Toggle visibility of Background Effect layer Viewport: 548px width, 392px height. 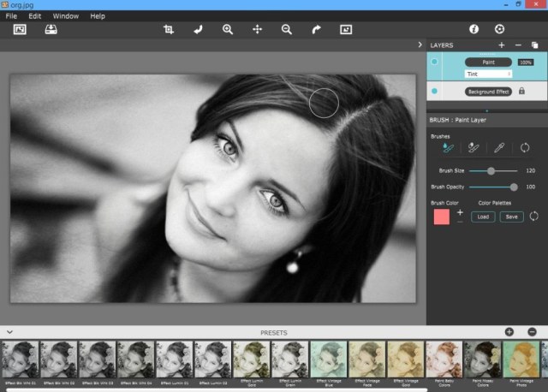pos(435,91)
